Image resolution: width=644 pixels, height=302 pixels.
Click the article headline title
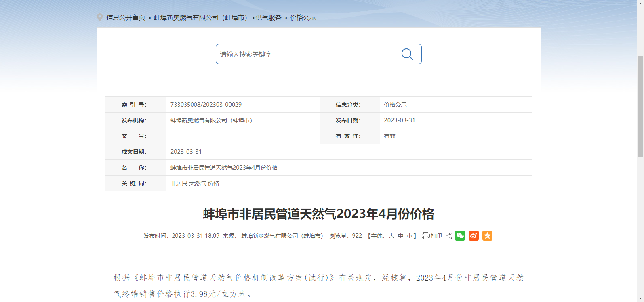tap(319, 214)
